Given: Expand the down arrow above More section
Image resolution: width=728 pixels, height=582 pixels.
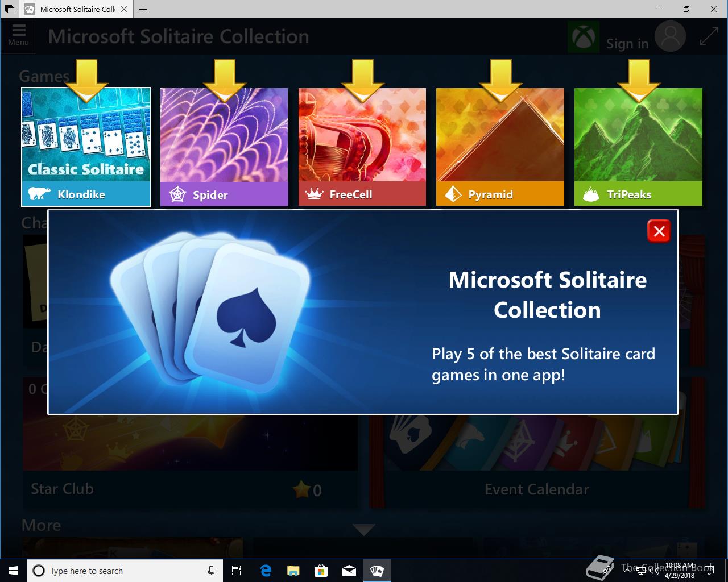Looking at the screenshot, I should pyautogui.click(x=363, y=530).
